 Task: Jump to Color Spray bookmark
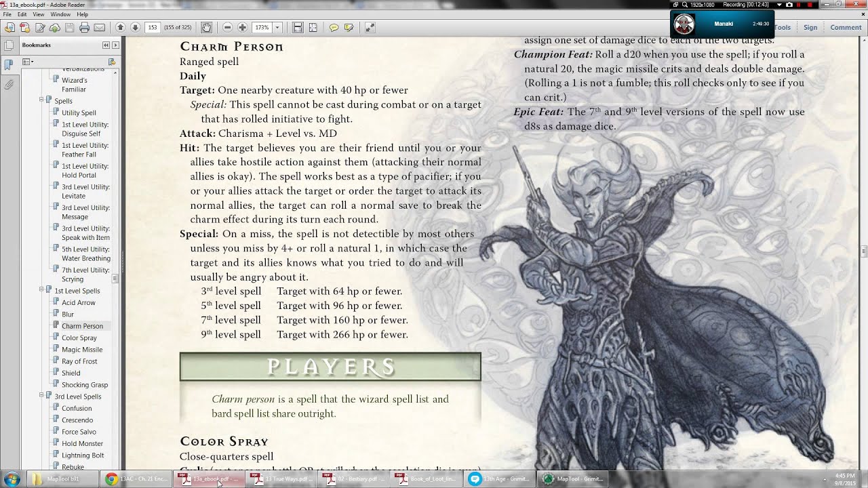tap(79, 338)
